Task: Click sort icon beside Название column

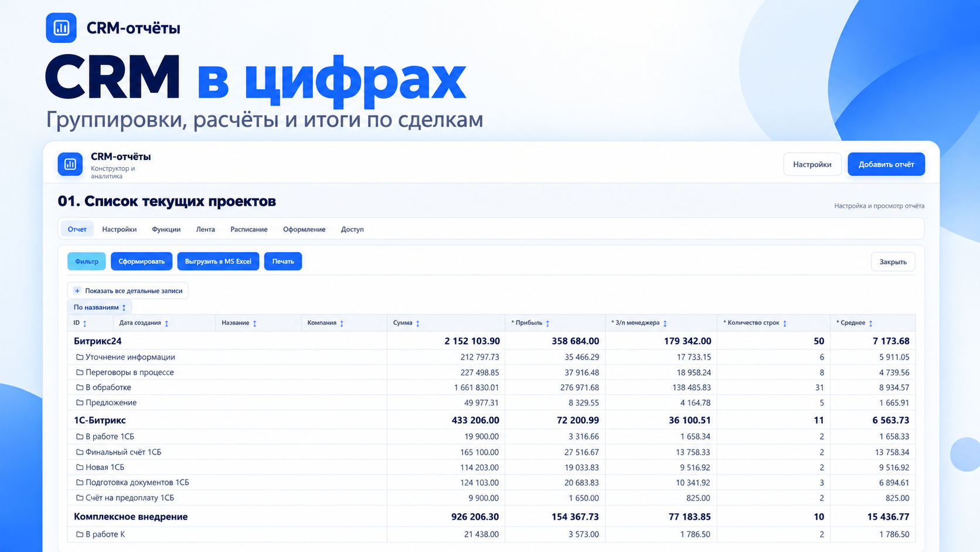Action: click(x=254, y=323)
